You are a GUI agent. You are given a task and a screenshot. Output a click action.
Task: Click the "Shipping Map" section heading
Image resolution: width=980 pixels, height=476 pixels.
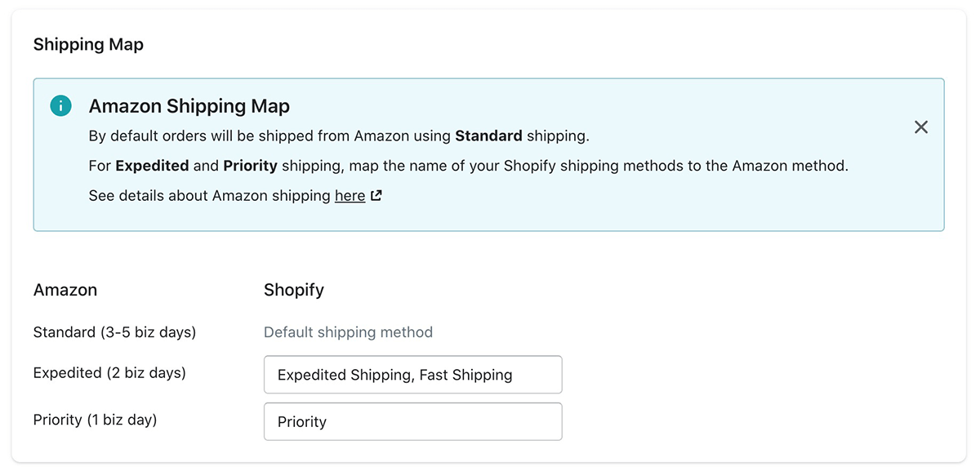click(88, 45)
